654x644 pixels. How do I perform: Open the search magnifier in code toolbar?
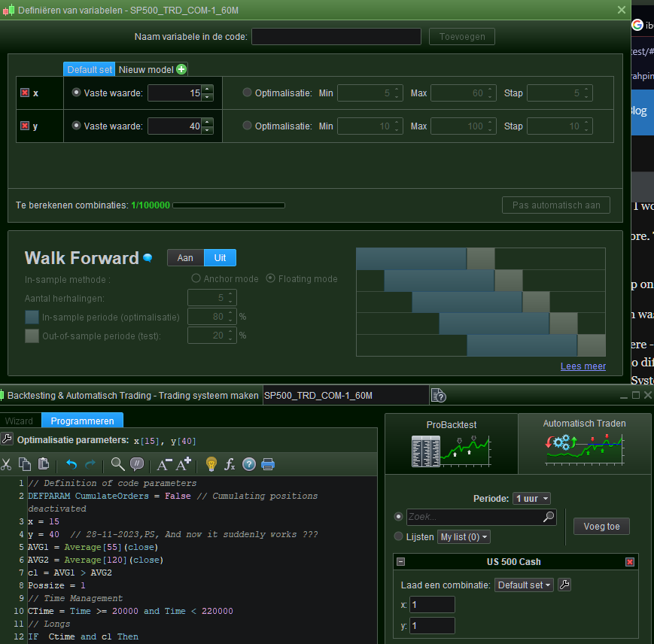(117, 464)
